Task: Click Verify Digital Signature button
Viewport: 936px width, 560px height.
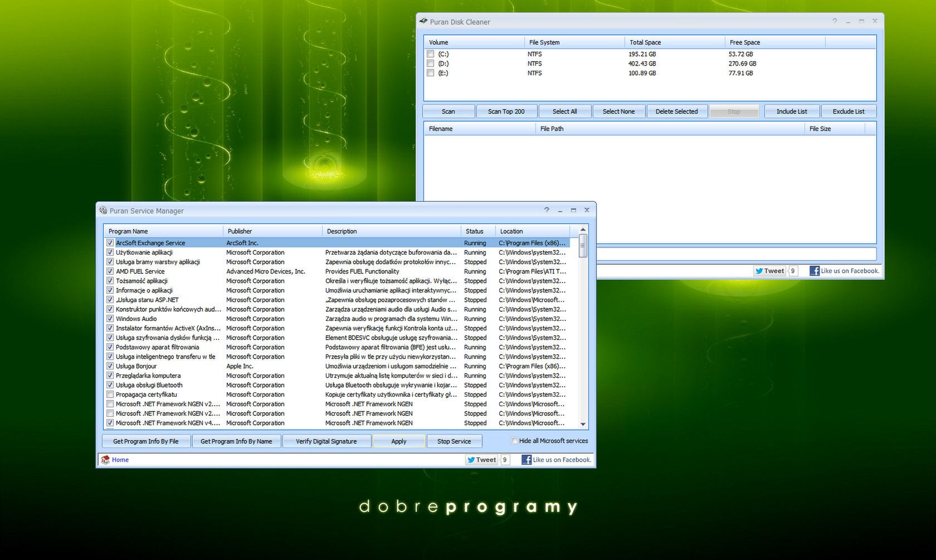Action: [x=326, y=441]
